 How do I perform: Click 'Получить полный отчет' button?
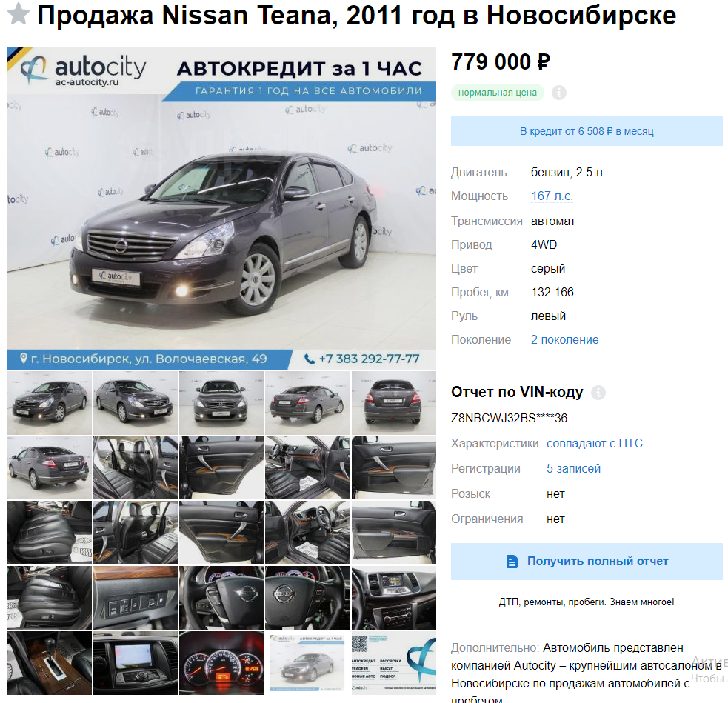click(x=587, y=562)
